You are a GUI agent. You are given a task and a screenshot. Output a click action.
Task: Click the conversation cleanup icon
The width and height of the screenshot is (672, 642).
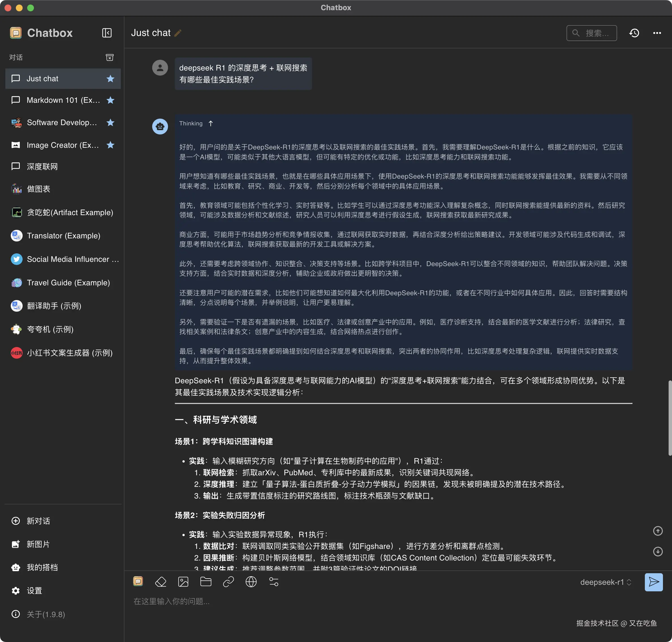point(109,57)
